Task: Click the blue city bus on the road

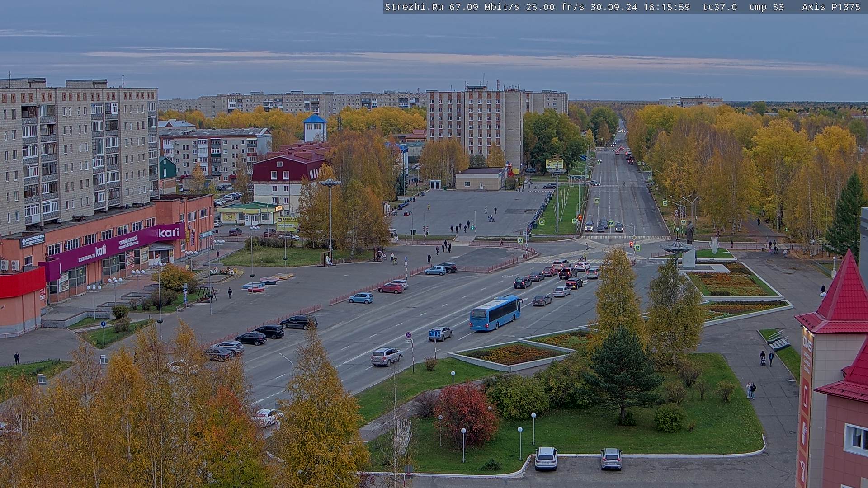Action: [495, 312]
